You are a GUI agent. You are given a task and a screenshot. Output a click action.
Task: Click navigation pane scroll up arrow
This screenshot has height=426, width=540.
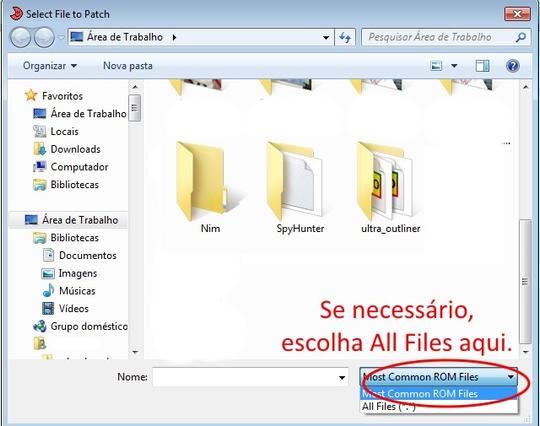135,87
